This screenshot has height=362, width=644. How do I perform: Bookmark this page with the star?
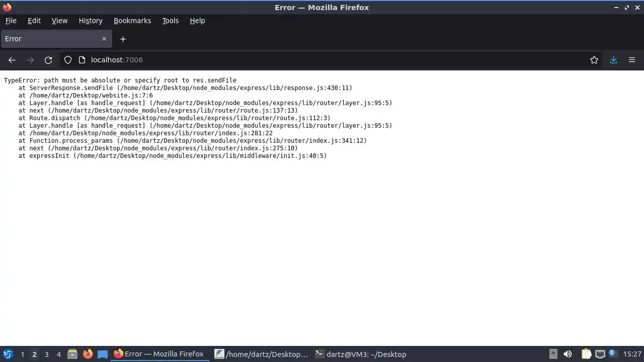(x=594, y=60)
